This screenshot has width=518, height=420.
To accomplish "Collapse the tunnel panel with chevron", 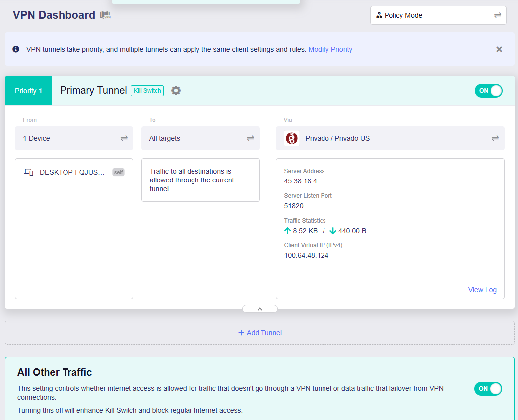I will [259, 309].
